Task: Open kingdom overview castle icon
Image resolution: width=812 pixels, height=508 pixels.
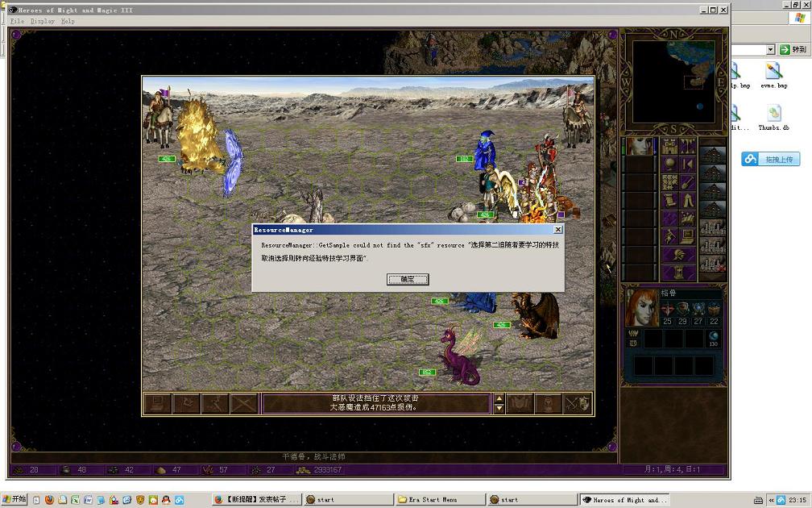Action: pos(669,146)
